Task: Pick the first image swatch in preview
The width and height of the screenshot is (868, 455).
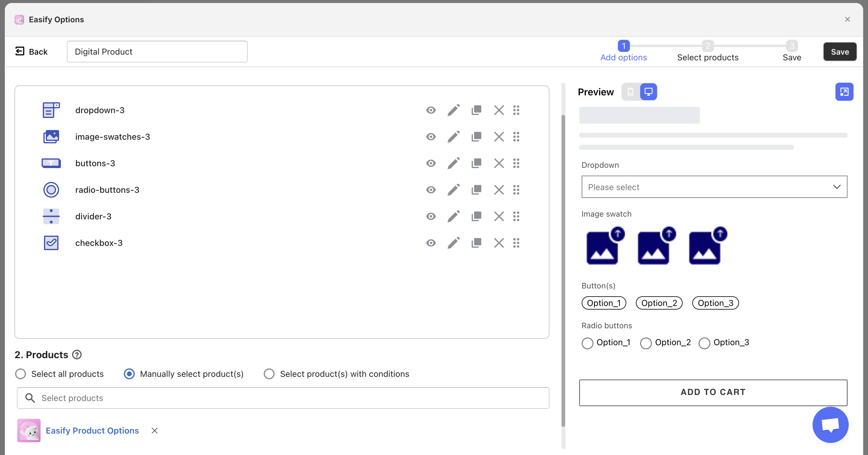Action: pyautogui.click(x=602, y=248)
